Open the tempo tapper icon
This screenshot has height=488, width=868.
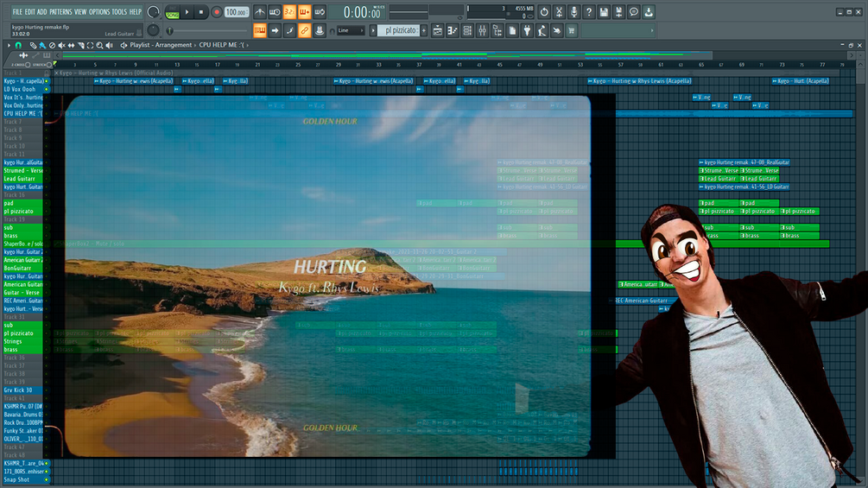tap(542, 30)
